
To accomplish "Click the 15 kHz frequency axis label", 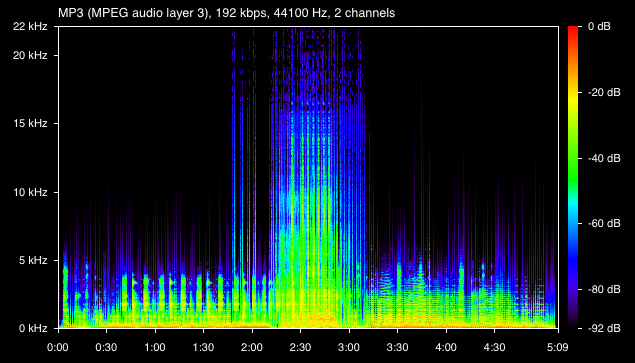I will point(30,124).
